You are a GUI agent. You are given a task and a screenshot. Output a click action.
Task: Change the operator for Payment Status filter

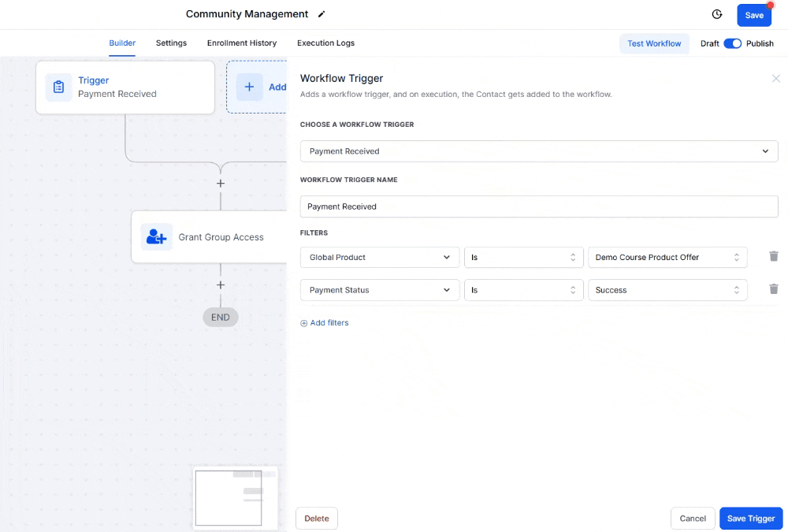pyautogui.click(x=523, y=290)
